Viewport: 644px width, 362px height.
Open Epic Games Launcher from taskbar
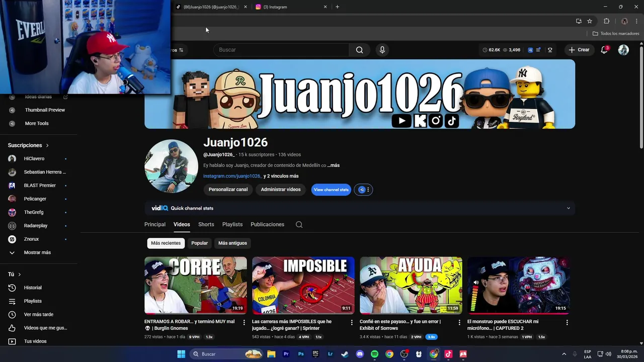pos(315,354)
